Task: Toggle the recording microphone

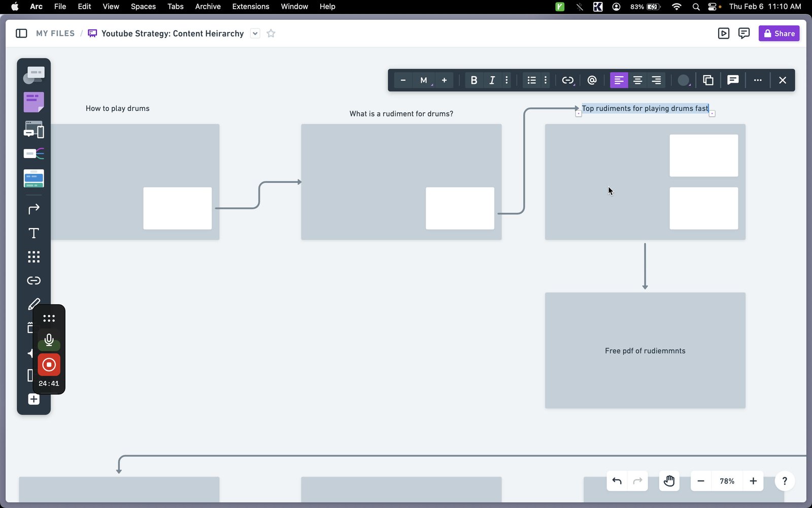Action: 49,339
